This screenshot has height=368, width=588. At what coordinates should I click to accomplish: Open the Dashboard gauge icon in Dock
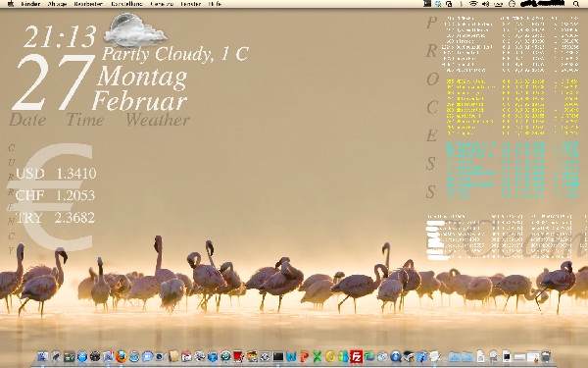pos(95,356)
